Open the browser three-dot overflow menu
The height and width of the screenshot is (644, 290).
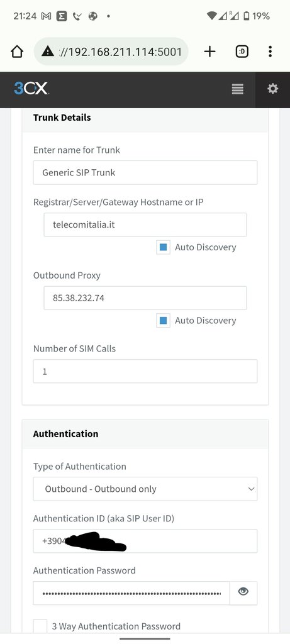[270, 52]
